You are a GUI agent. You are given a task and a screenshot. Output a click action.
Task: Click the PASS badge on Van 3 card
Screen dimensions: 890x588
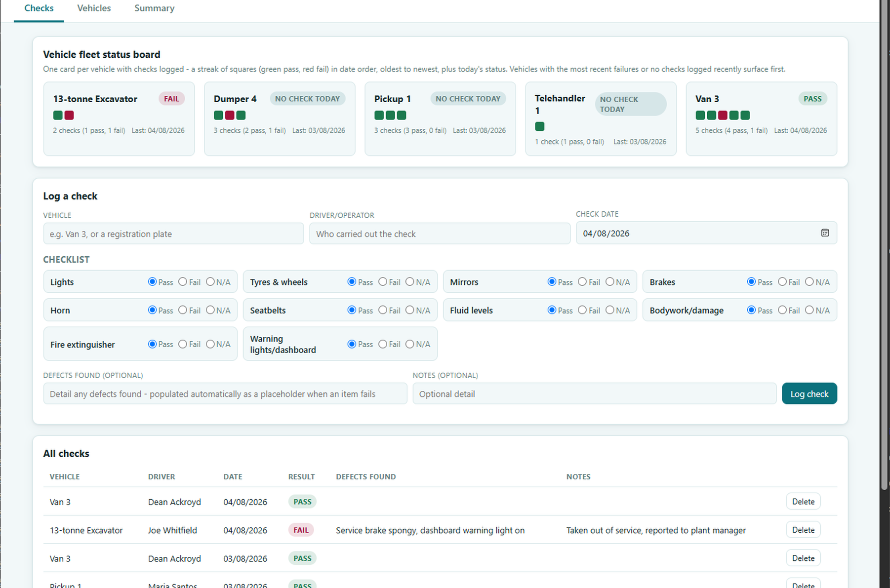[x=812, y=99]
